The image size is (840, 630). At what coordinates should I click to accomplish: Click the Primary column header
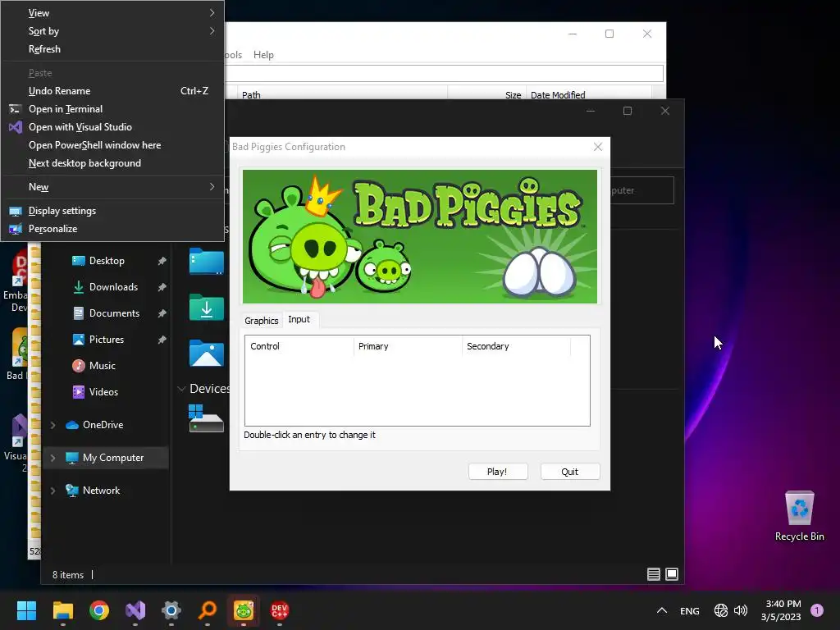408,346
